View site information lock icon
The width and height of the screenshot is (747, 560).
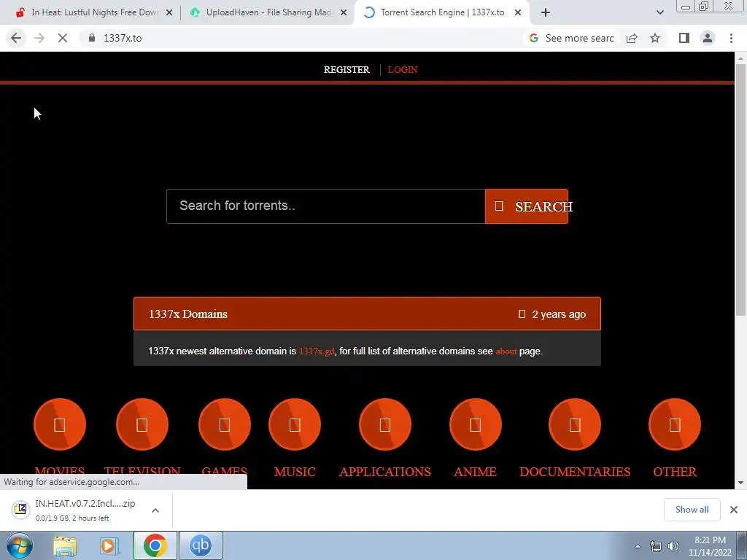[x=92, y=38]
